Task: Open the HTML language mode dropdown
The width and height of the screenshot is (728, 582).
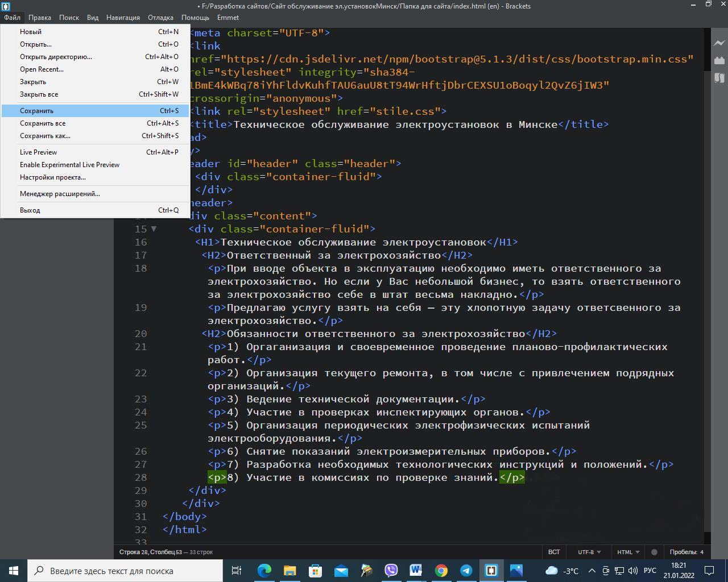Action: click(x=628, y=552)
